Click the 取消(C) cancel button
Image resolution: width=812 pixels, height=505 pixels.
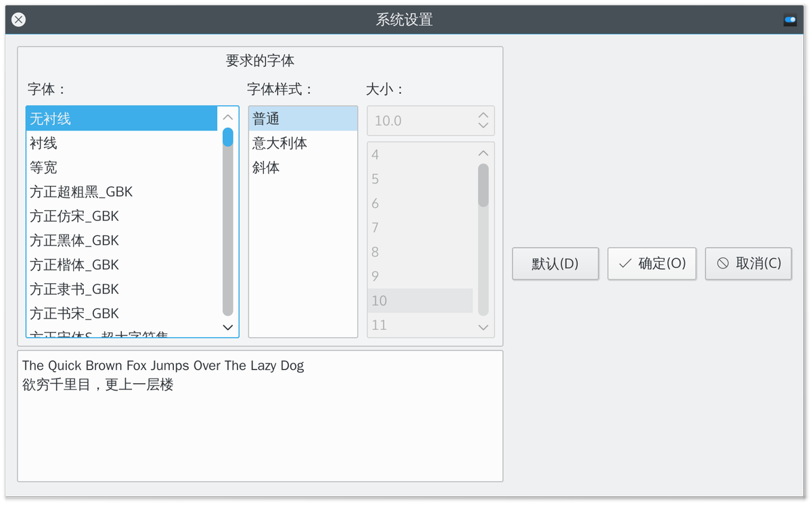(748, 264)
